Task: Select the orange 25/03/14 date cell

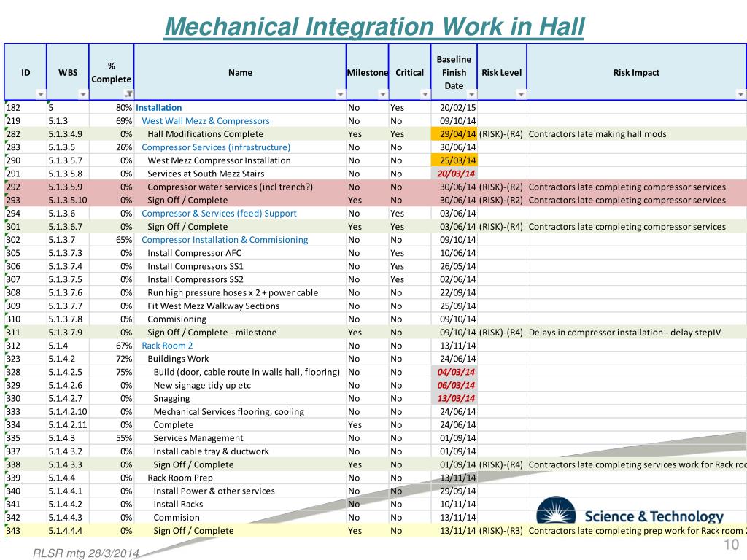Action: coord(454,160)
